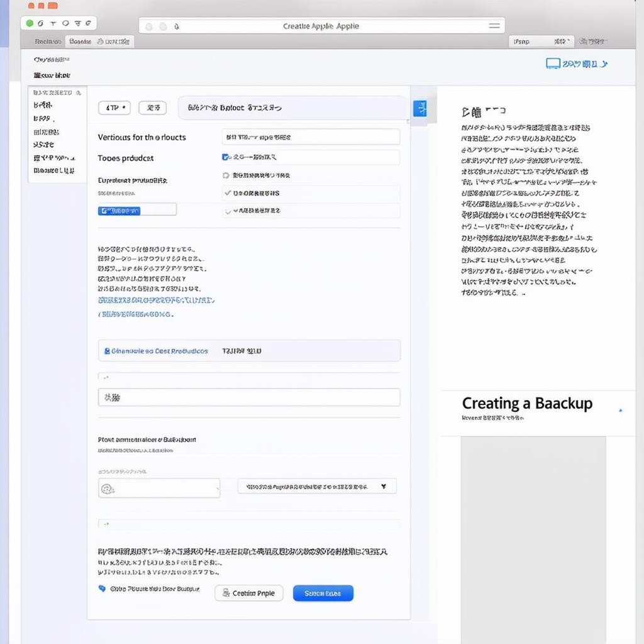Click the input field beside Vertiouts for the rloucts
Image resolution: width=644 pixels, height=644 pixels.
311,137
